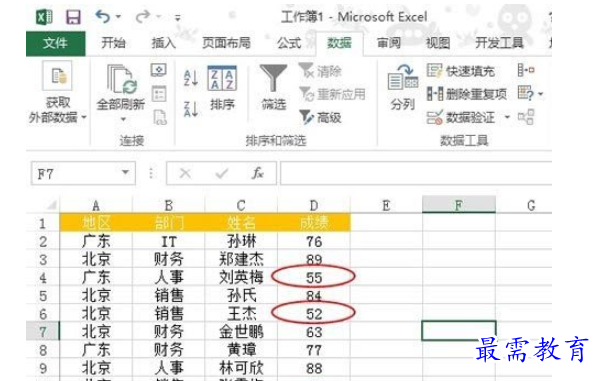The image size is (597, 381).
Task: Click the 分列 text to columns icon
Action: (x=403, y=88)
